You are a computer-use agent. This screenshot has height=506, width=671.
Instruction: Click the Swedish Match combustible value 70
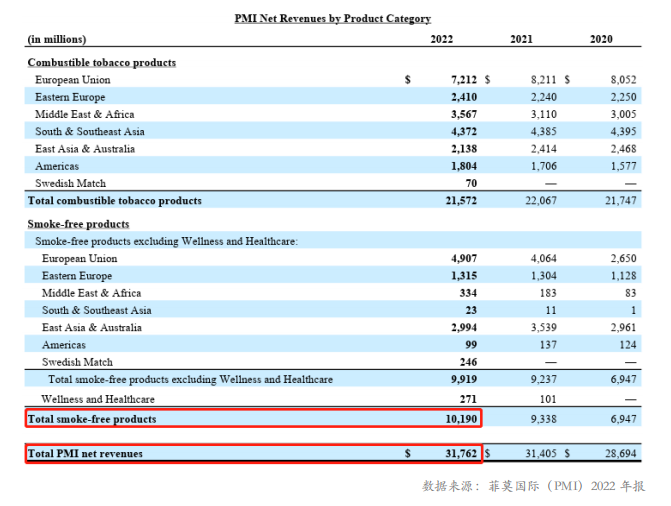pos(471,183)
